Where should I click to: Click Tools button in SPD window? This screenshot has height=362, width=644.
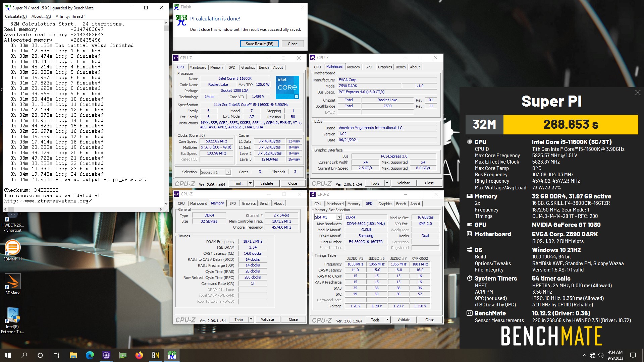[375, 320]
